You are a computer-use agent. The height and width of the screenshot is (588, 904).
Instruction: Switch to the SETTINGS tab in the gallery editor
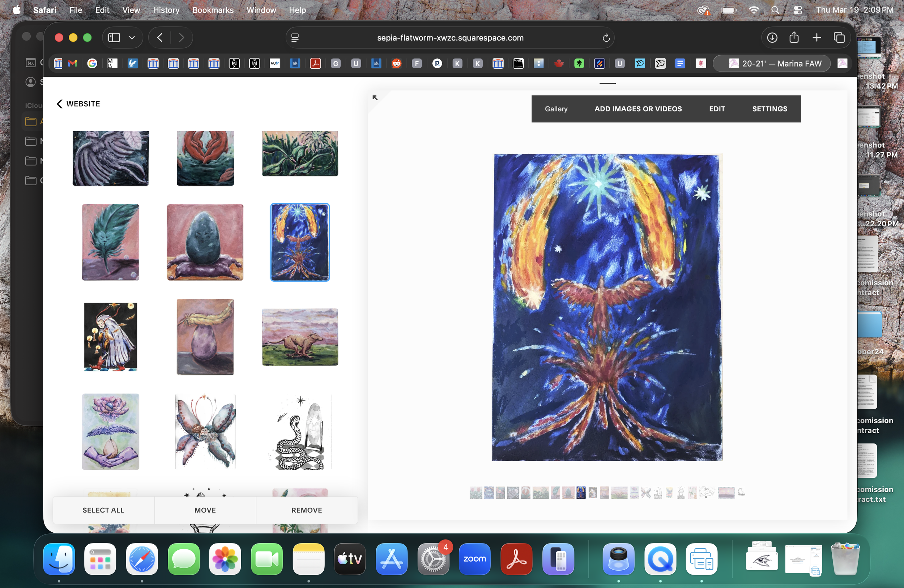[769, 108]
